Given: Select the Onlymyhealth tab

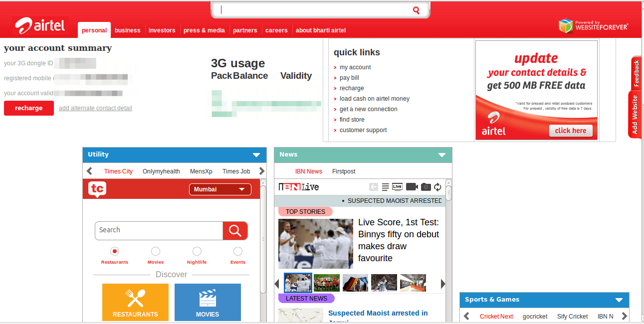Looking at the screenshot, I should pos(161,171).
